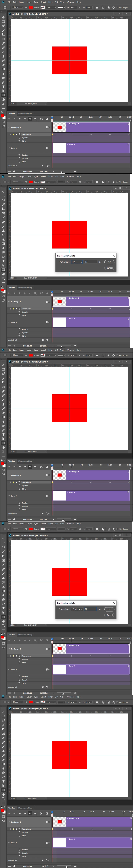The height and width of the screenshot is (868, 133).
Task: Select the Type tool in the 5.00 fps window
Action: pyautogui.click(x=3, y=781)
